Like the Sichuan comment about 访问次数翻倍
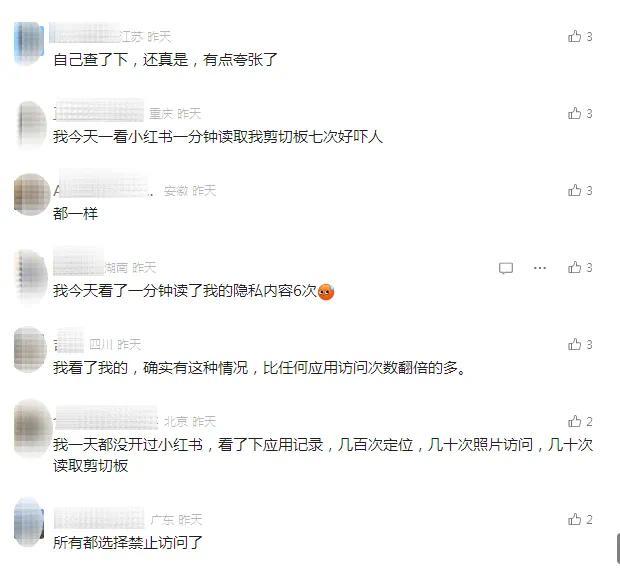 click(x=575, y=344)
